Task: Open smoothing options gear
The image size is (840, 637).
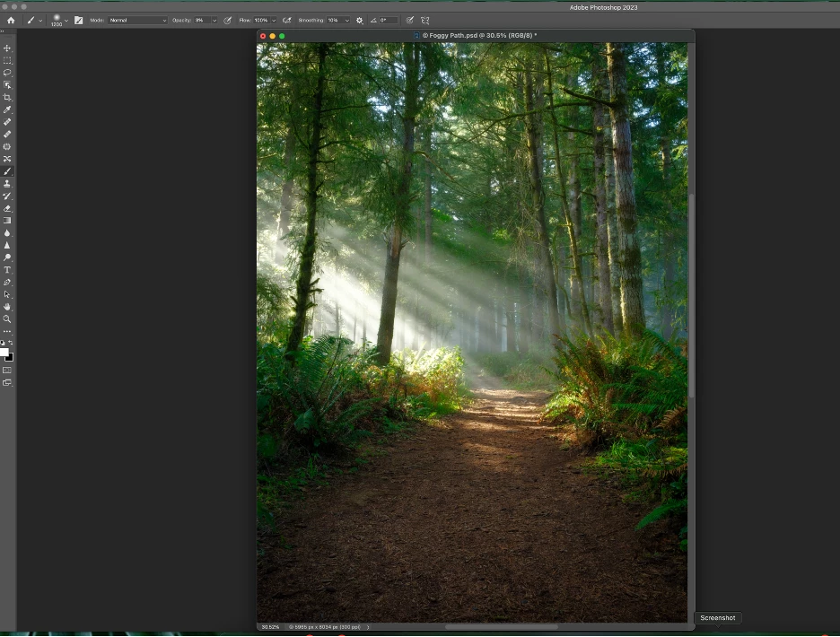Action: 360,21
